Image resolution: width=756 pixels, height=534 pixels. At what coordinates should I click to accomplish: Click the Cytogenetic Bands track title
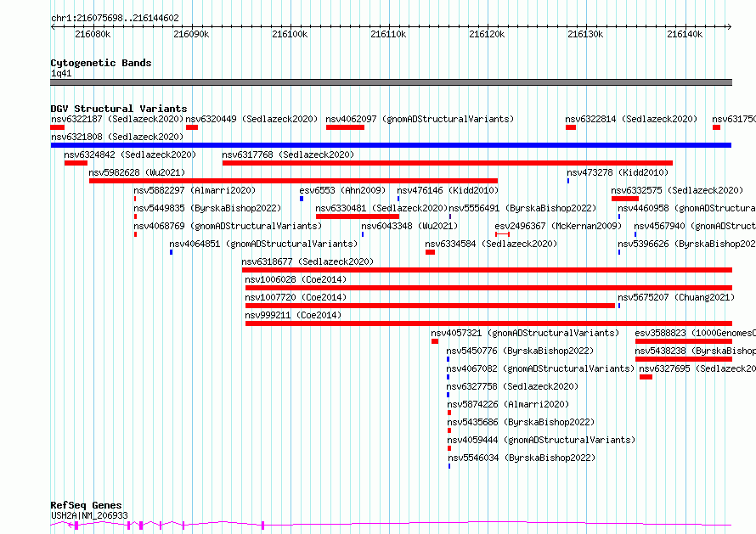(101, 63)
